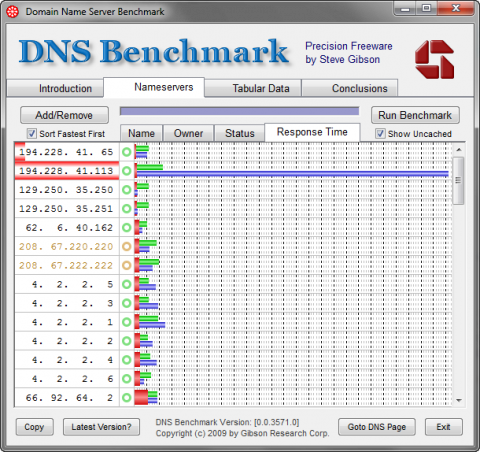The image size is (480, 452).
Task: Click the vertical scrollbar thumb
Action: click(x=459, y=180)
